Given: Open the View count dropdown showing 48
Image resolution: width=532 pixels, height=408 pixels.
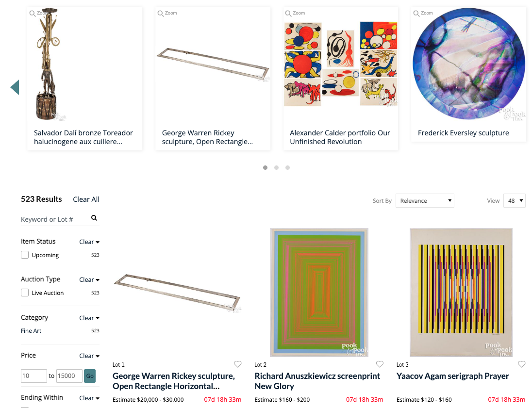Looking at the screenshot, I should coord(514,200).
